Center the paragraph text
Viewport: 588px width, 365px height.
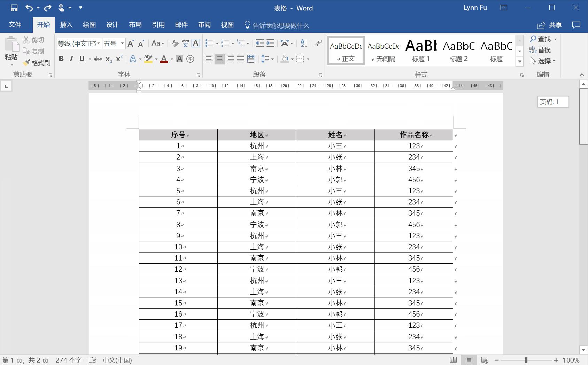pos(219,59)
